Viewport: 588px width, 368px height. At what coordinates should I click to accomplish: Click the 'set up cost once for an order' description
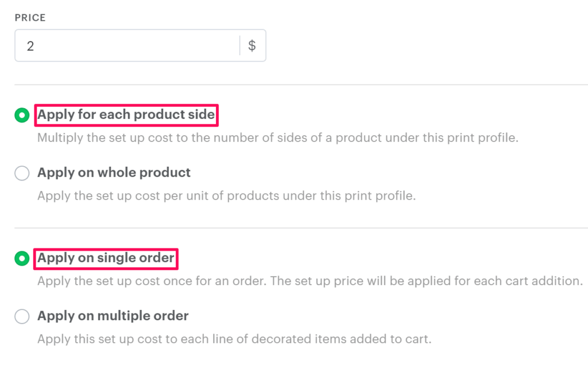point(310,281)
